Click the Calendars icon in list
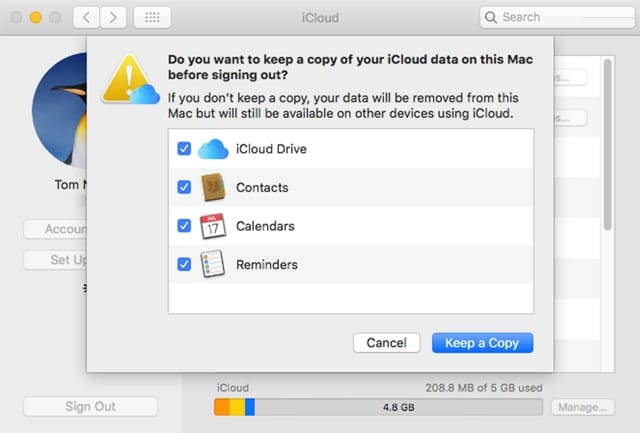The width and height of the screenshot is (640, 433). [x=213, y=226]
